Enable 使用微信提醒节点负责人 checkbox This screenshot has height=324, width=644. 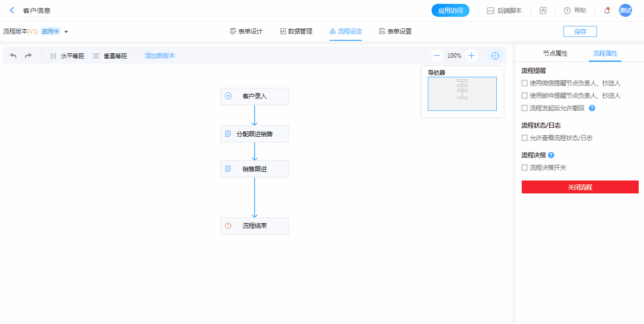525,83
